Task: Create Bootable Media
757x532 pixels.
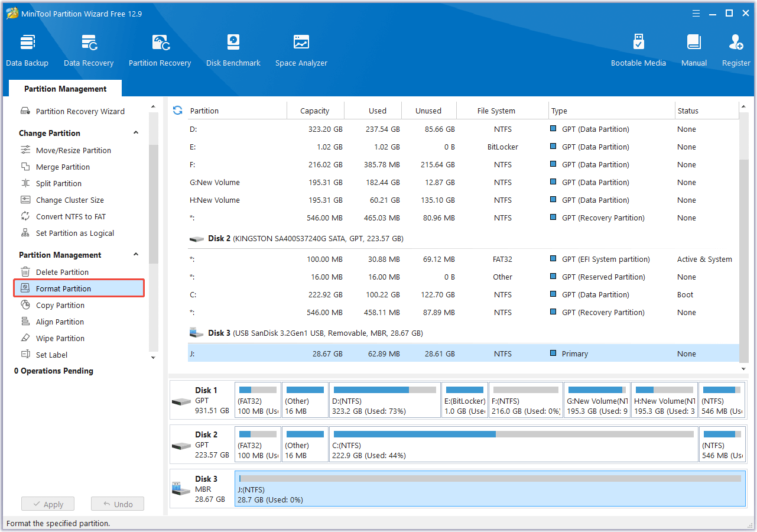Action: coord(638,48)
